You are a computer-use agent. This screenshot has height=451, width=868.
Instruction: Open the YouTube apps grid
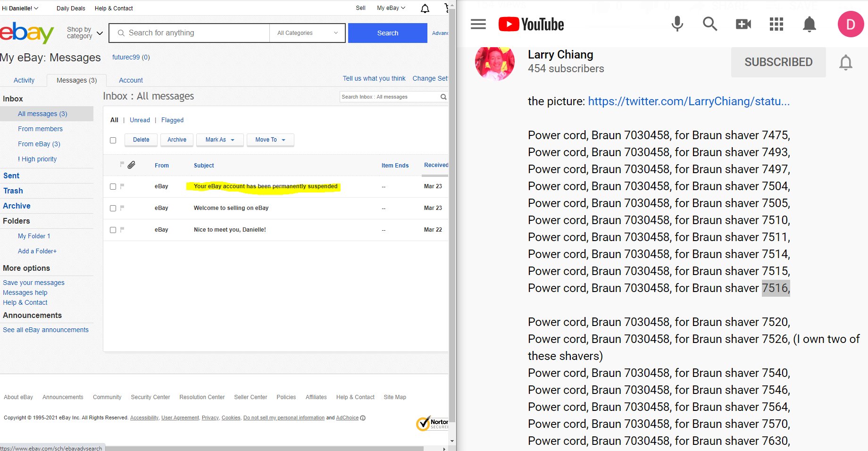(x=776, y=24)
